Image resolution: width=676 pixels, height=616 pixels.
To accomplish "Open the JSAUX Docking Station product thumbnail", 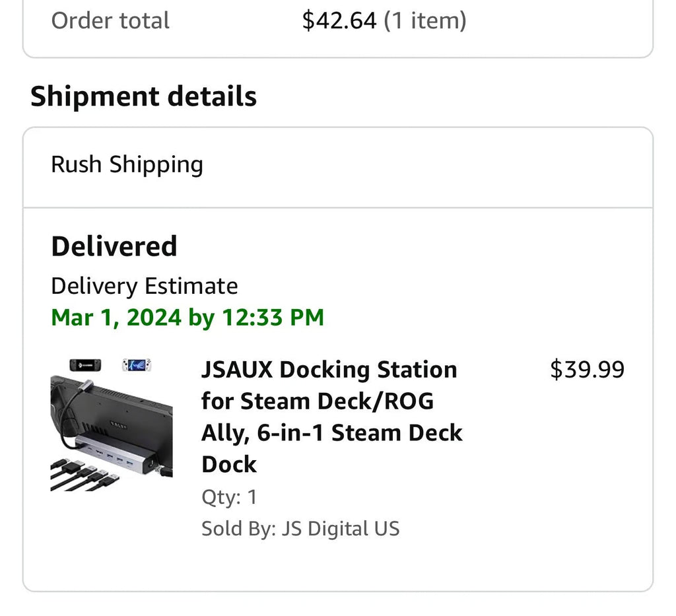I will pyautogui.click(x=112, y=424).
